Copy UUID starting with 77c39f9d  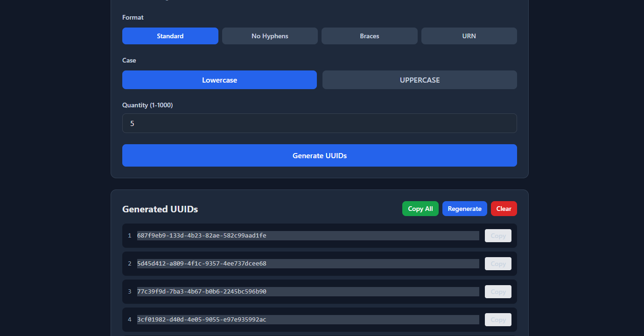498,292
